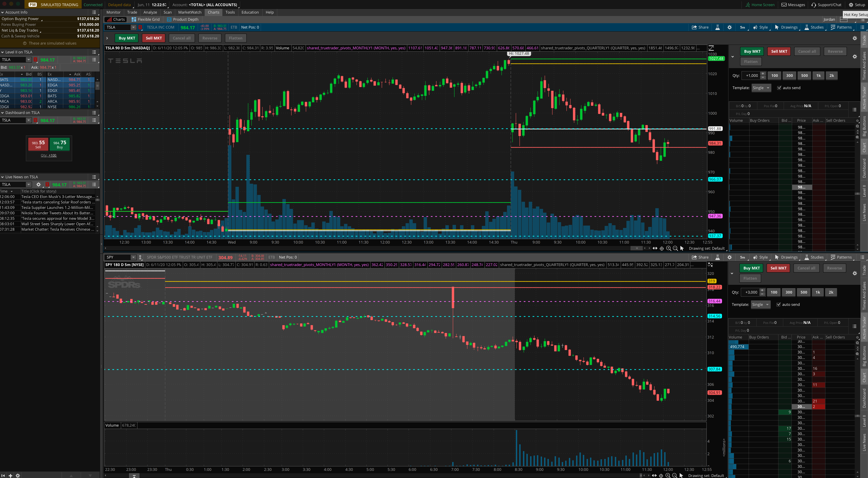Click the 500 quantity button for SPY
868x478 pixels.
tap(804, 292)
